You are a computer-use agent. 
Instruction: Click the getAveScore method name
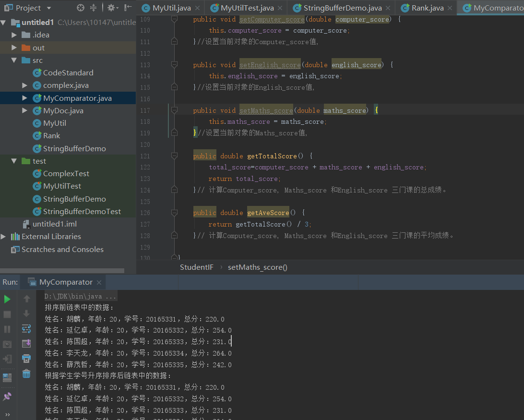268,213
